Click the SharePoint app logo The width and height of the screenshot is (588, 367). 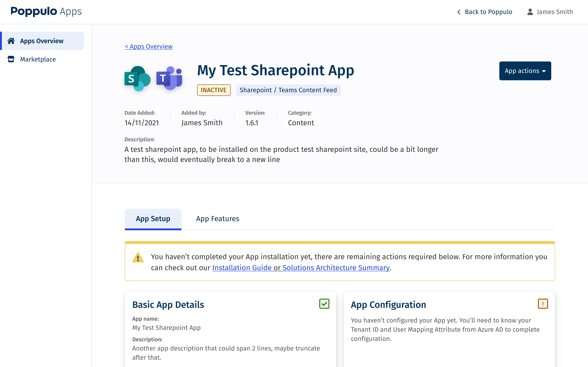[x=137, y=78]
